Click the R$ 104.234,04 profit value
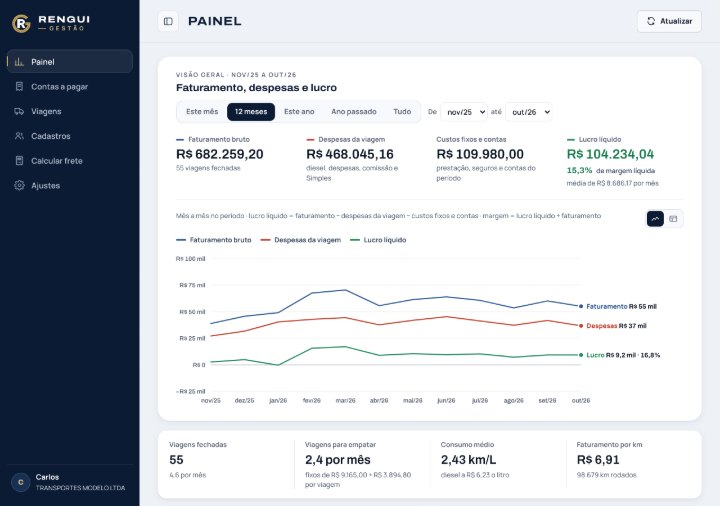The image size is (720, 506). (x=610, y=154)
